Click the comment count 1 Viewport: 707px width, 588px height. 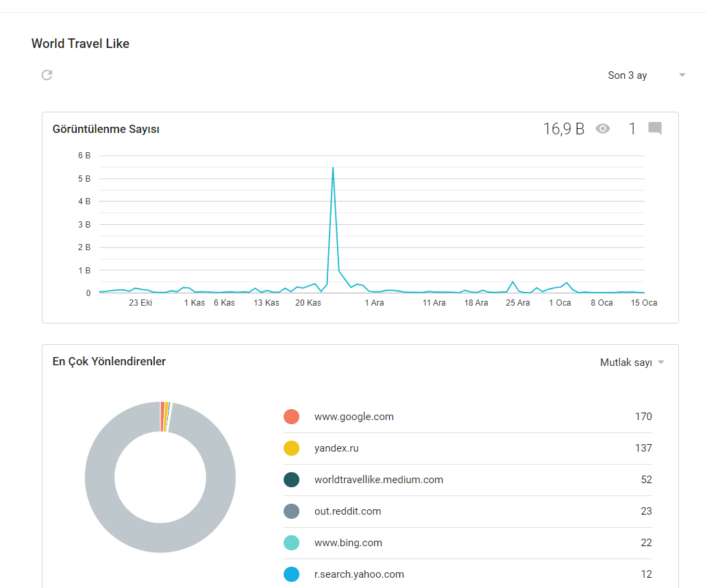tap(632, 129)
